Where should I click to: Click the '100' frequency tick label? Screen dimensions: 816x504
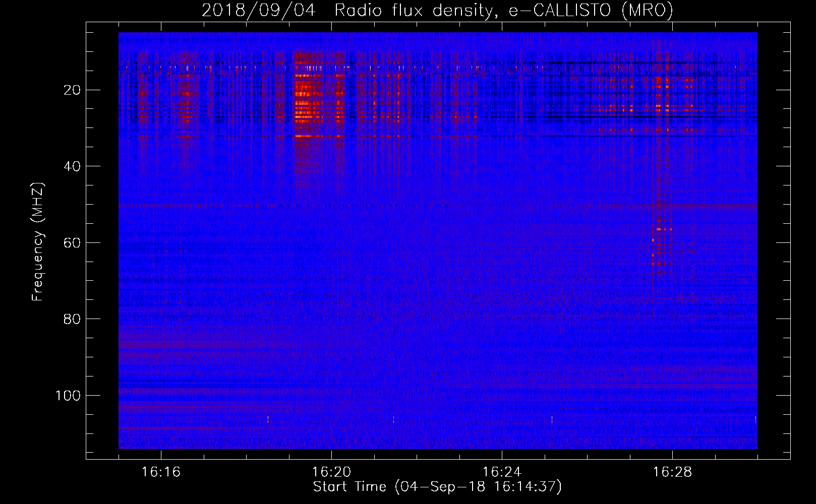68,396
